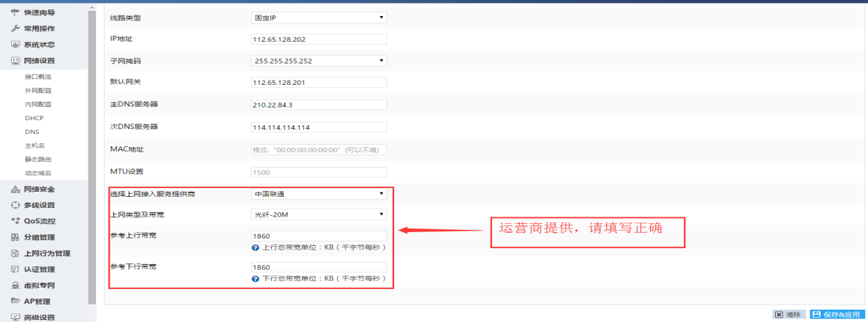Select 外网配置 in the sidebar
The width and height of the screenshot is (868, 322).
(38, 91)
